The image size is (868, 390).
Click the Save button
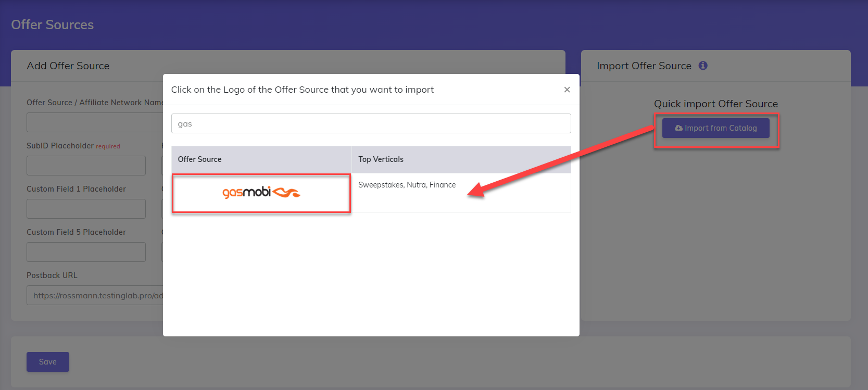click(x=48, y=362)
